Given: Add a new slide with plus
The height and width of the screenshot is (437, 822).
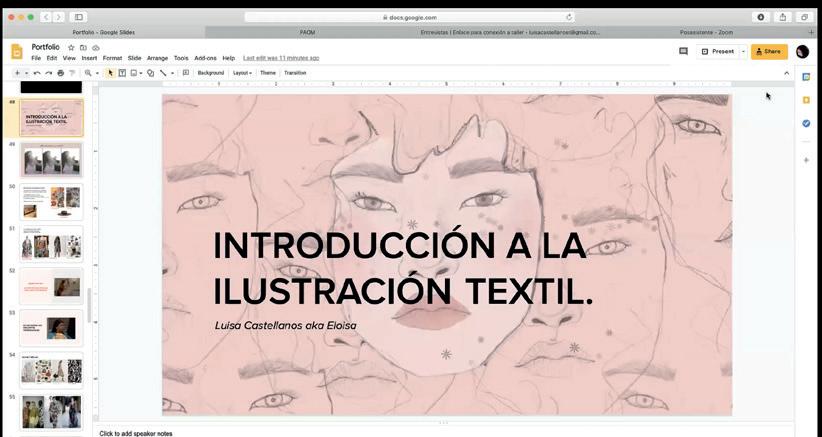Looking at the screenshot, I should click(17, 73).
